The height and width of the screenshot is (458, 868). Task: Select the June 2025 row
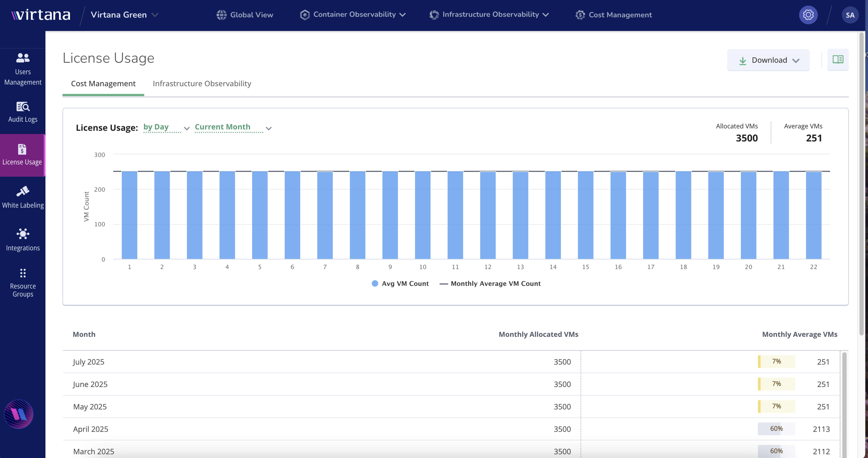pyautogui.click(x=451, y=384)
